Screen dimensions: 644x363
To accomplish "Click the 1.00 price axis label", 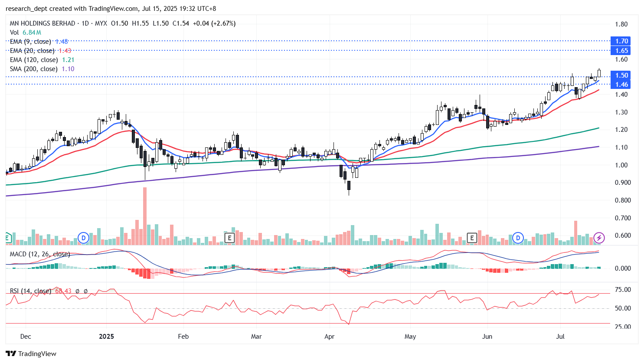I will tap(621, 165).
